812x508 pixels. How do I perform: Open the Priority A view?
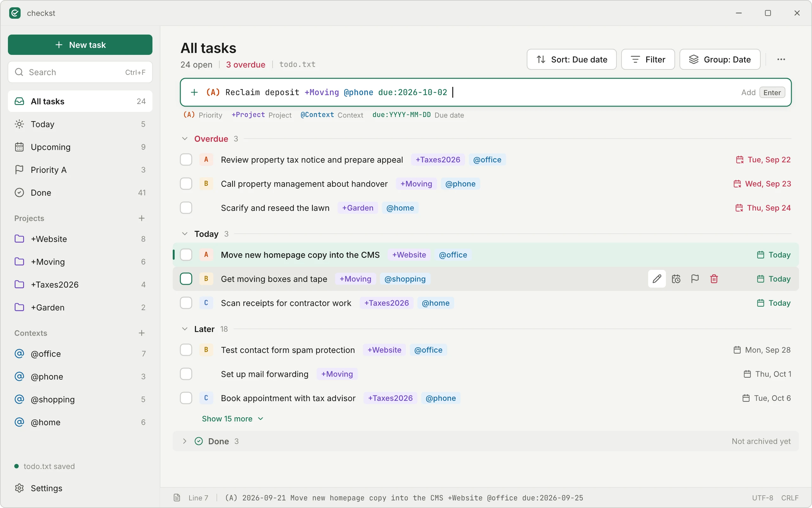click(x=80, y=170)
